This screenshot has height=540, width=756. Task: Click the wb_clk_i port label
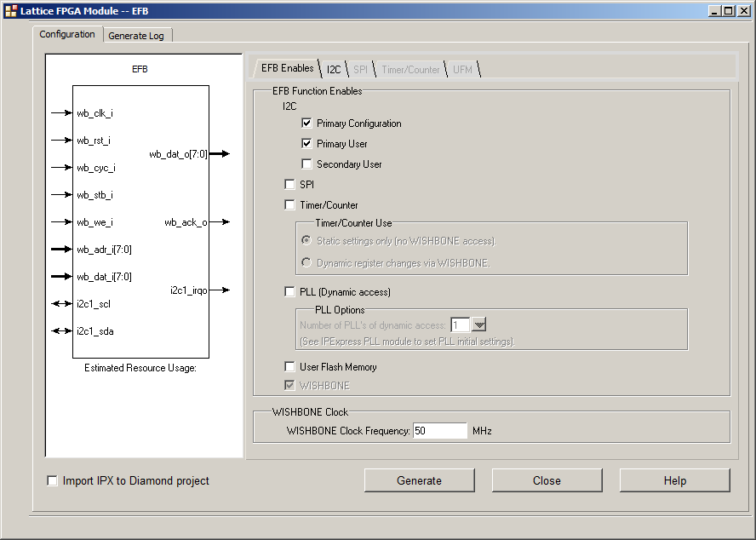[95, 113]
